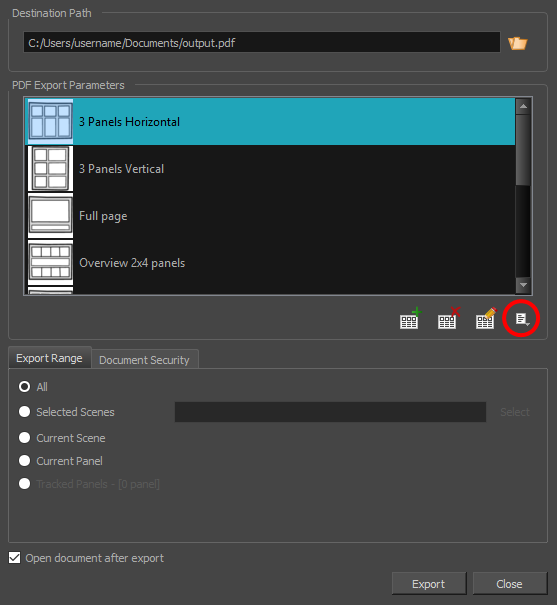Open the destination folder browse icon
Viewport: 557px width, 605px height.
[x=517, y=43]
